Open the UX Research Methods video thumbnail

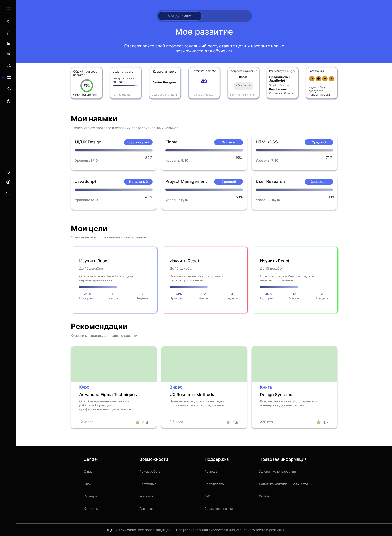coord(204,364)
